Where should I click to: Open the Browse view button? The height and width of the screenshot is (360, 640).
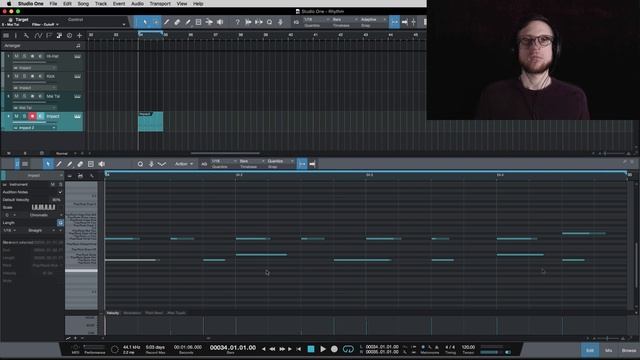(629, 350)
